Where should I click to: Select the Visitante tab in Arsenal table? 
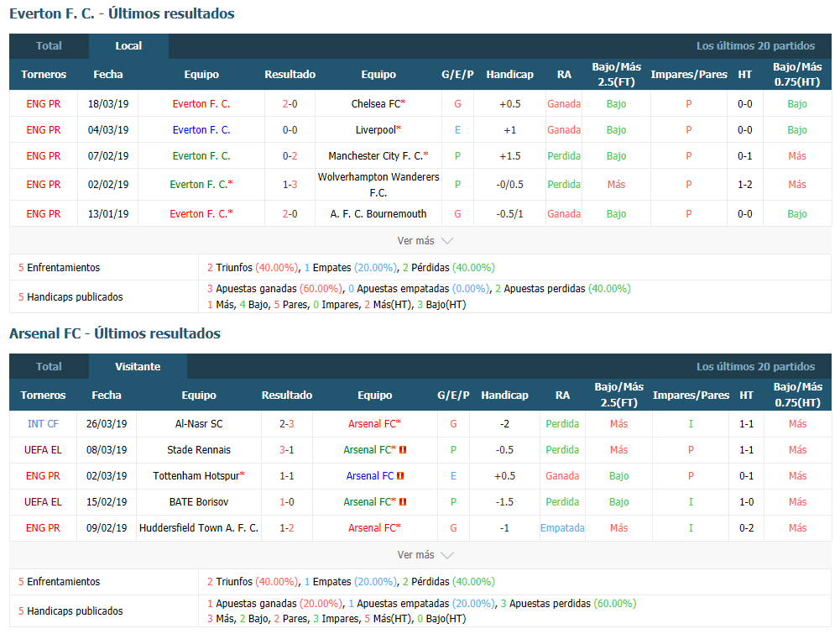coord(138,367)
